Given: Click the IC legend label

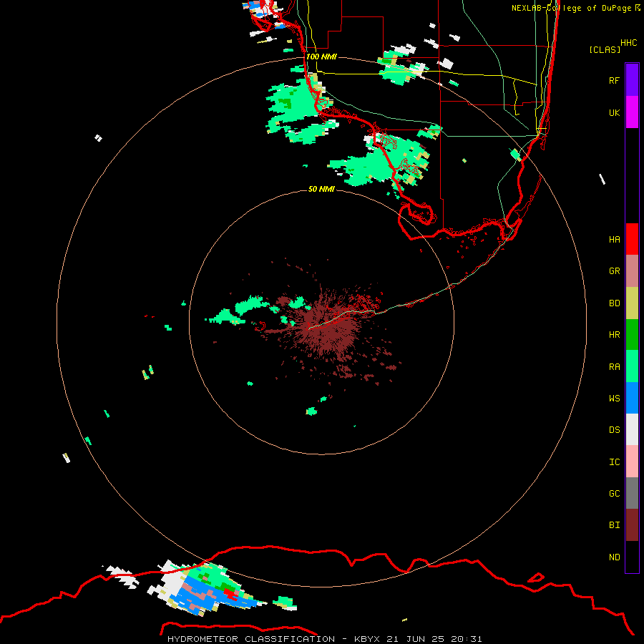Looking at the screenshot, I should coord(614,462).
